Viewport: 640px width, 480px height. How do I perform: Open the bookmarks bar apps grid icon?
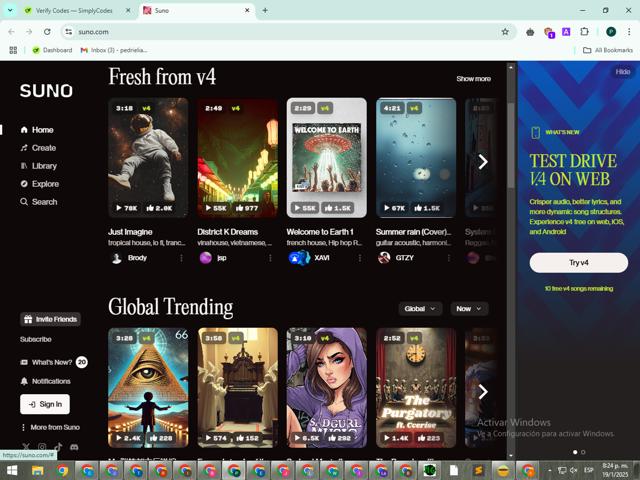13,50
